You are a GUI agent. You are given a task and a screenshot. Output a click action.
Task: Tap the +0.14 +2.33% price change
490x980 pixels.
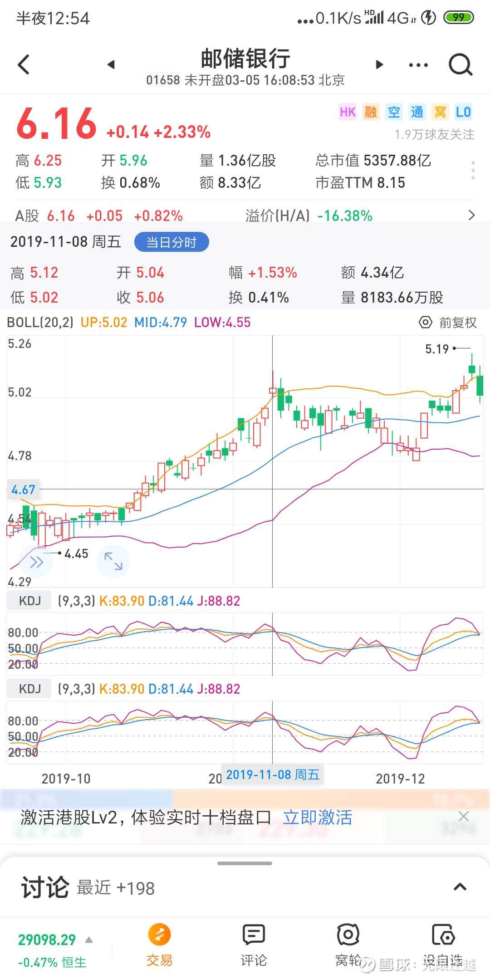pyautogui.click(x=158, y=132)
